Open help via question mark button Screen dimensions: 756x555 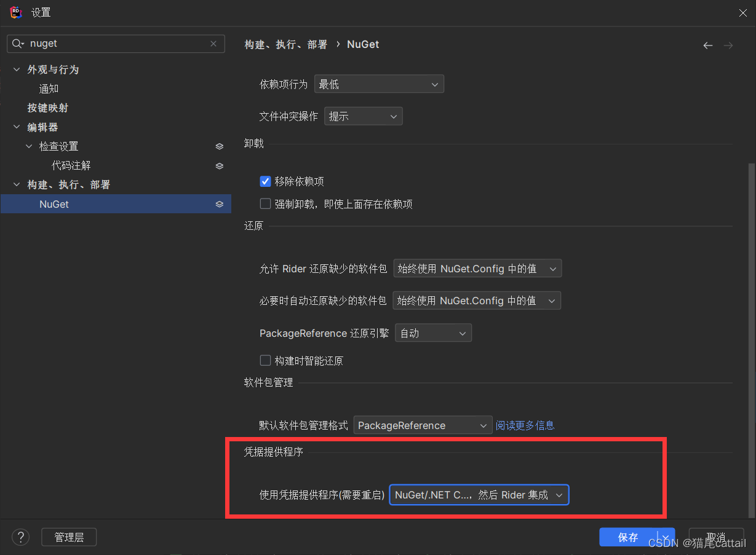coord(21,537)
